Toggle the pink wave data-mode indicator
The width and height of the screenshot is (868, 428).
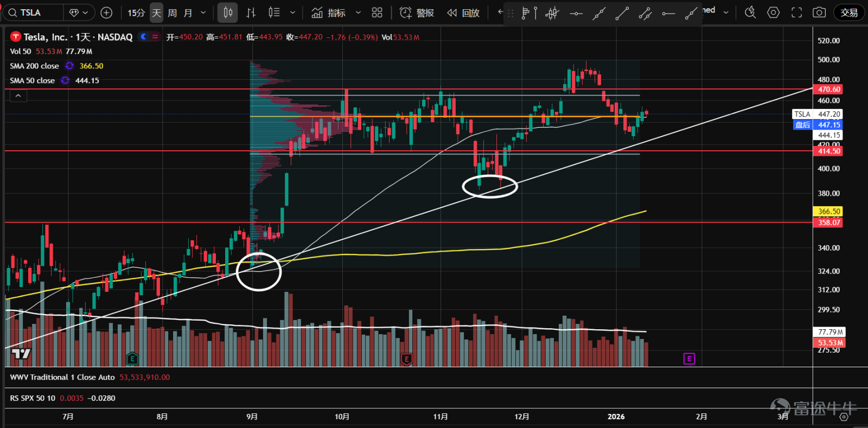pos(155,37)
